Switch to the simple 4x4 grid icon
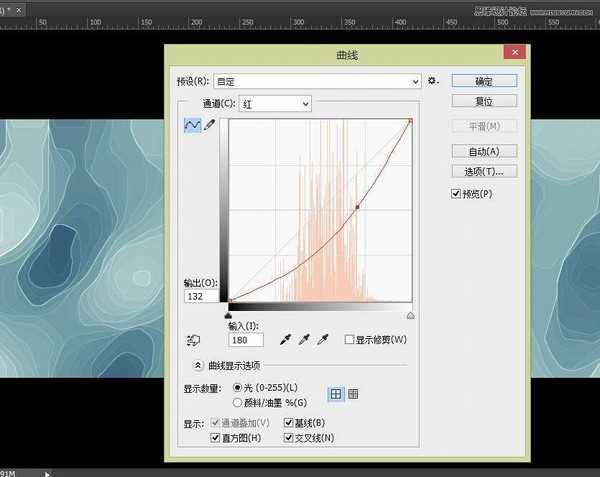 click(x=336, y=394)
